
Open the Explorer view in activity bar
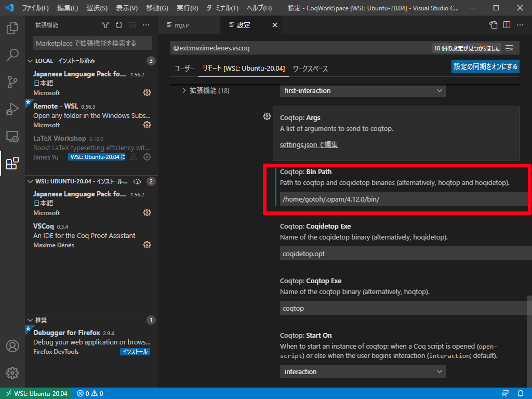pyautogui.click(x=12, y=28)
